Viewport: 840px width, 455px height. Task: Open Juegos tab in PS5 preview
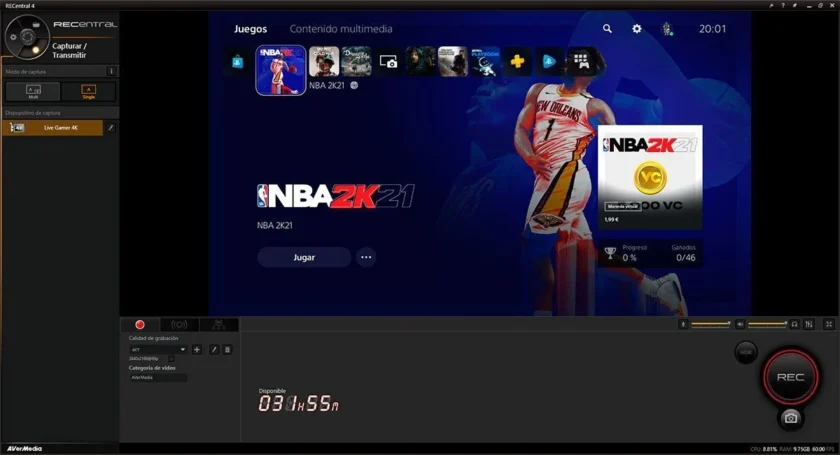point(250,29)
